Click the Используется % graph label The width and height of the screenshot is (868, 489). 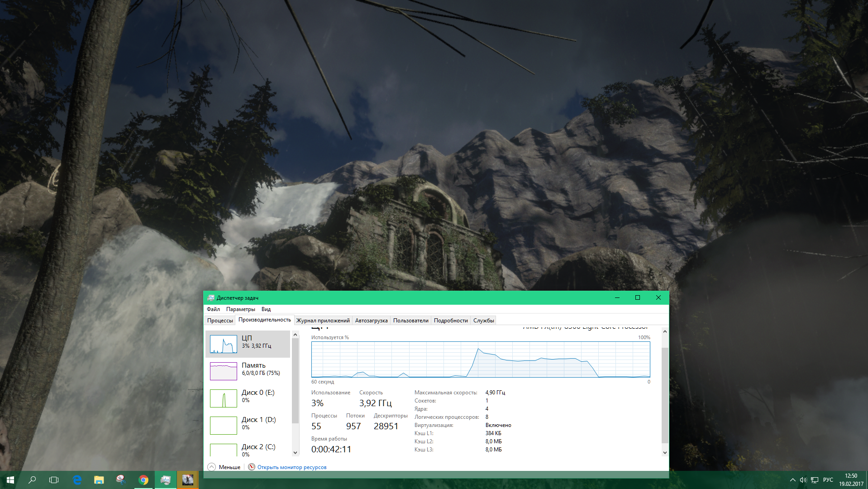330,337
